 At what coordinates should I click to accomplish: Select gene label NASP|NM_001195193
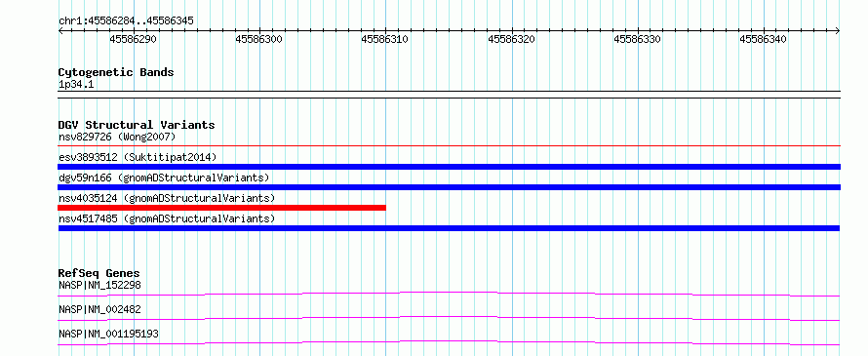pos(108,334)
